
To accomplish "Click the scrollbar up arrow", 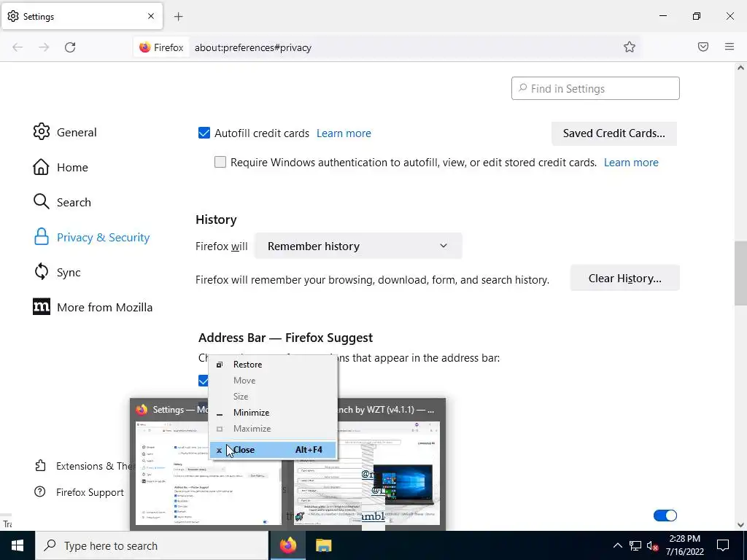I will point(740,68).
